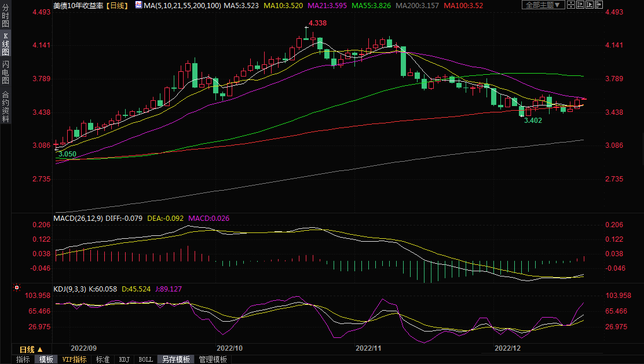Screen dimensions: 644x364
Task: Click the play-forward chart replay icon
Action: 591,5
